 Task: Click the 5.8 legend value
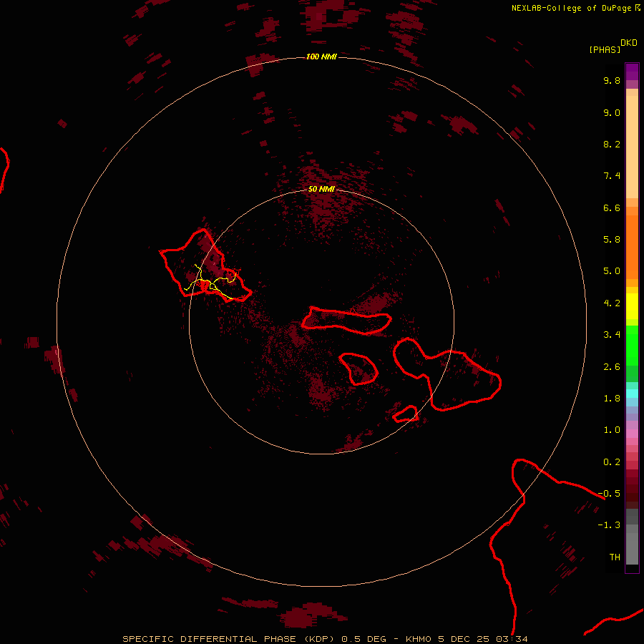612,240
